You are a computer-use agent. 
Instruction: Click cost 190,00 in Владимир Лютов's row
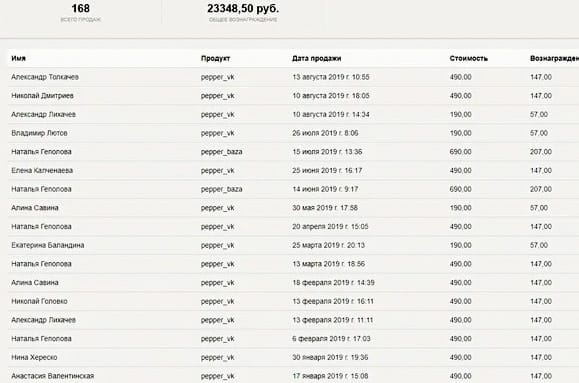(x=460, y=133)
